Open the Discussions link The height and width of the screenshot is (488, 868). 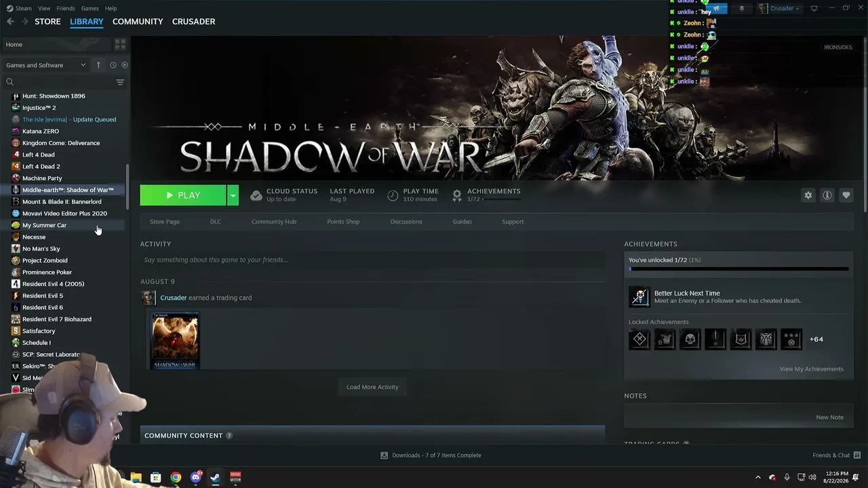coord(406,222)
